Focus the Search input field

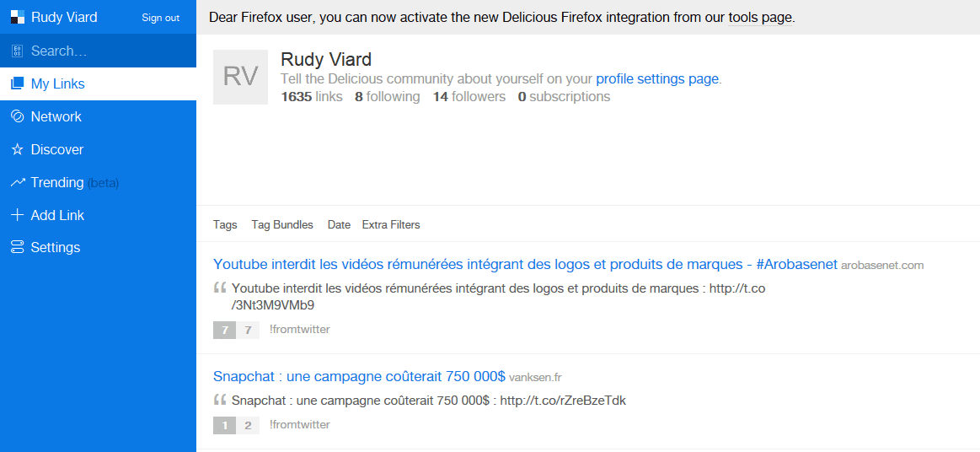[x=98, y=51]
